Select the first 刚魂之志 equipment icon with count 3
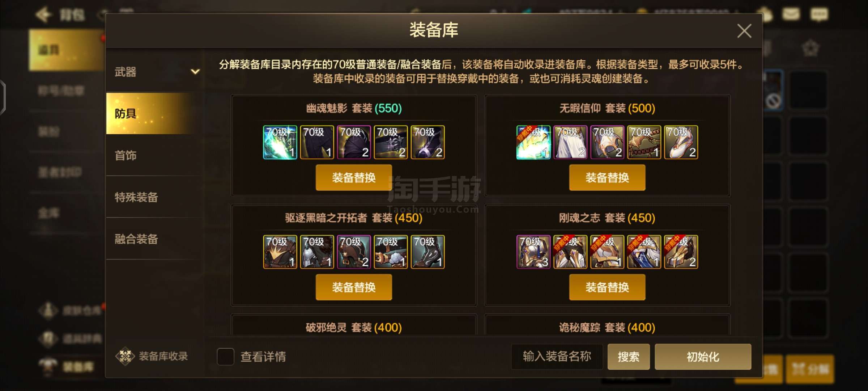 coord(533,252)
